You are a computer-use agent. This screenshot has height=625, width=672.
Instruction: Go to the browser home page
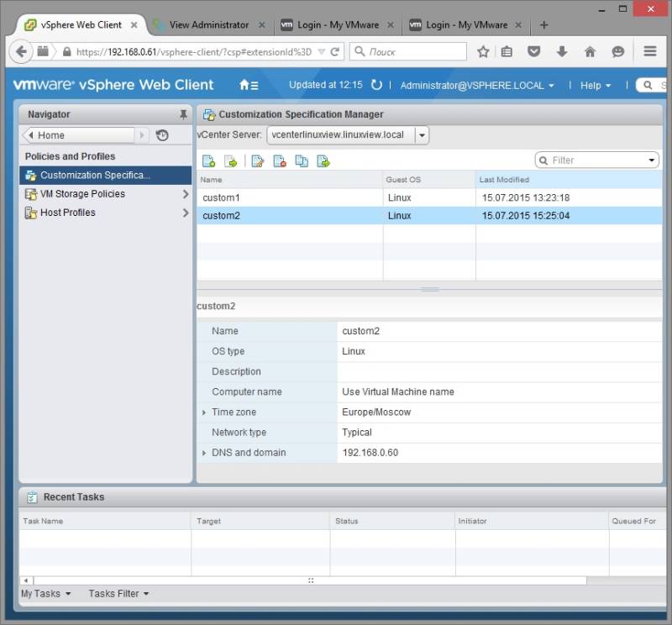click(x=591, y=52)
